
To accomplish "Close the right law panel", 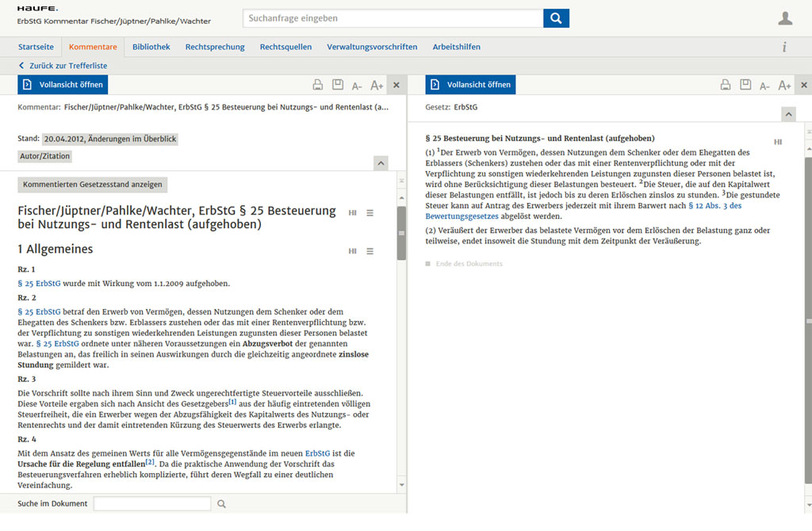I will pos(804,85).
